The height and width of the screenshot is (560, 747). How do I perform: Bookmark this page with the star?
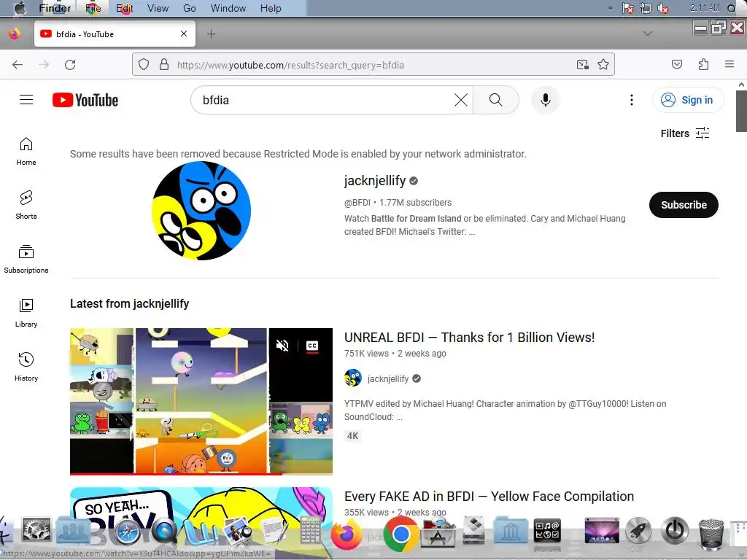point(603,65)
